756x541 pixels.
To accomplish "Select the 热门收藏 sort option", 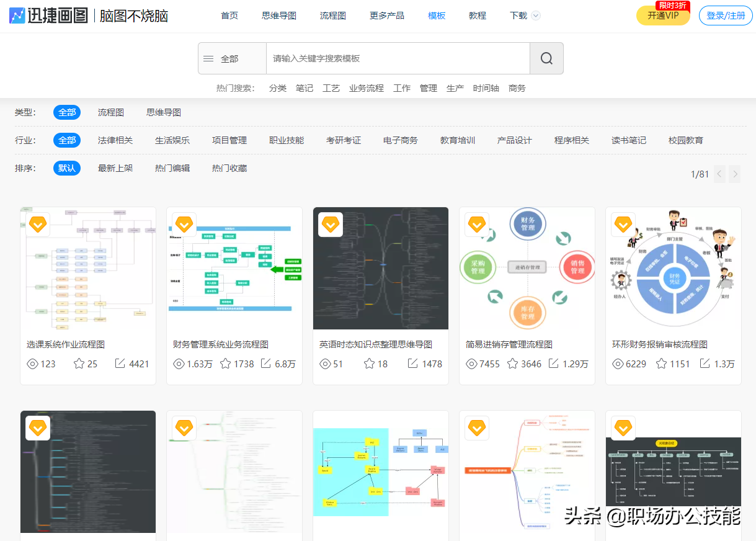I will click(x=229, y=168).
